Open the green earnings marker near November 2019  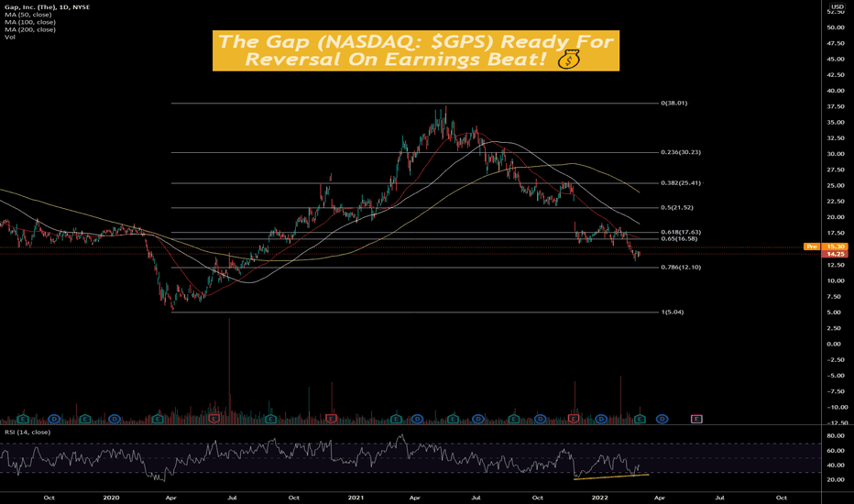[x=84, y=419]
